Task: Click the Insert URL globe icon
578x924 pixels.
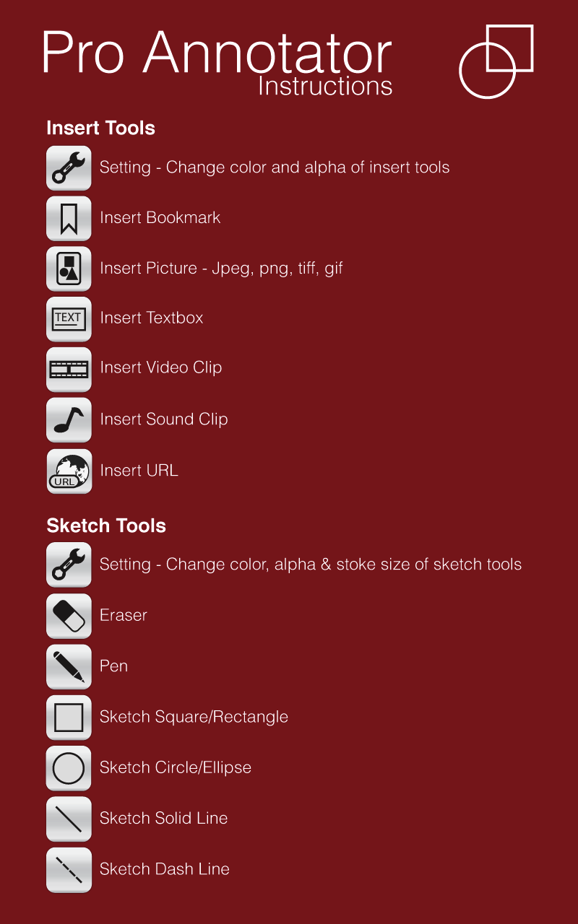Action: coord(69,471)
